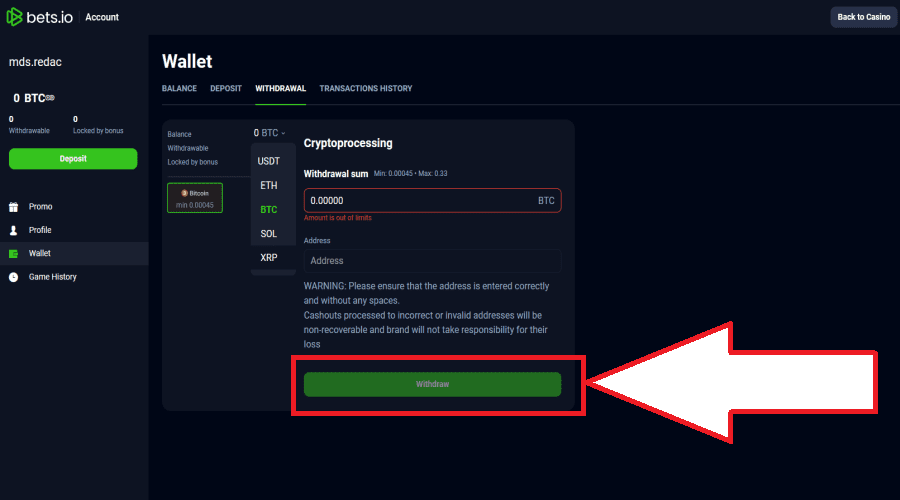Viewport: 900px width, 500px height.
Task: Click the Account header label
Action: [102, 17]
